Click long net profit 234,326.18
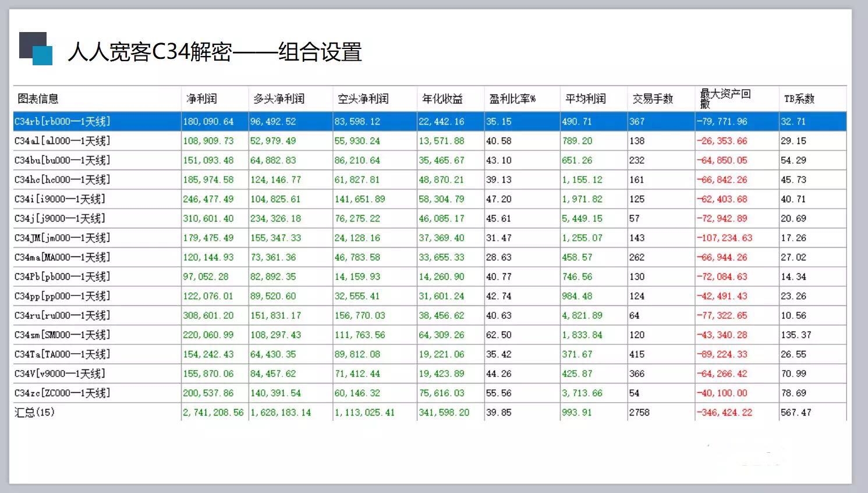 [x=276, y=219]
